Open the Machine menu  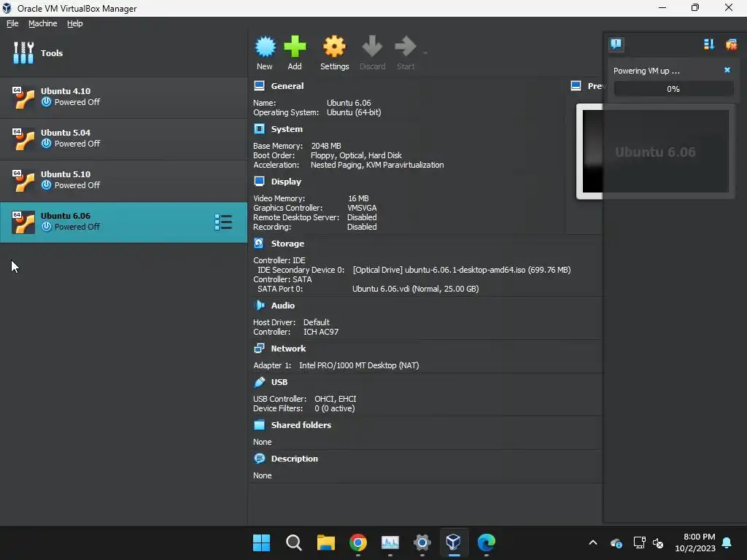pyautogui.click(x=43, y=23)
